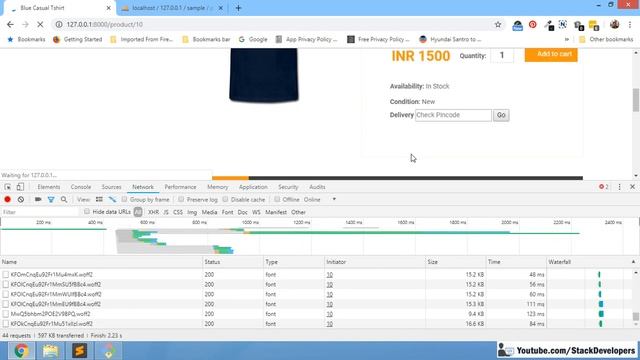
Task: Click the network Filter text field
Action: (40, 212)
